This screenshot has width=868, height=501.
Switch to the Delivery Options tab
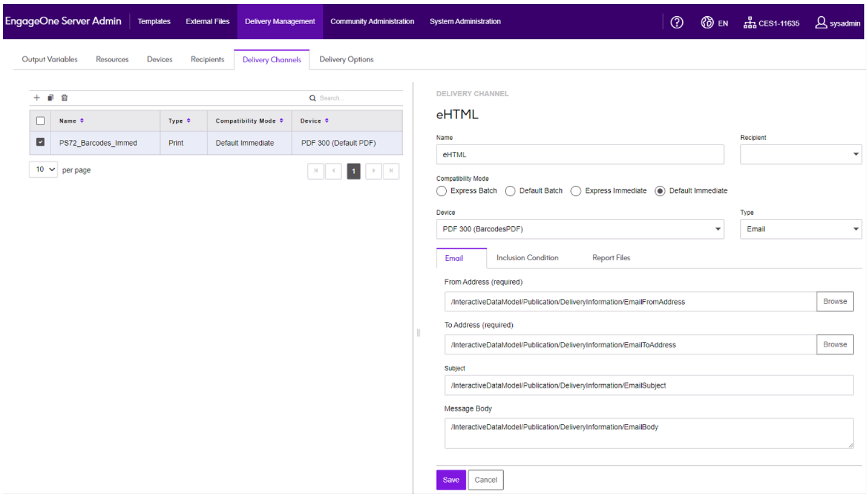tap(347, 59)
